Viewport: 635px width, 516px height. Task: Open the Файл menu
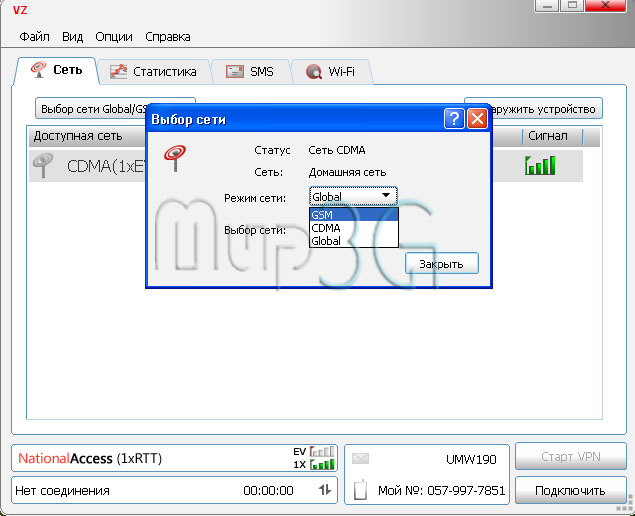[34, 37]
